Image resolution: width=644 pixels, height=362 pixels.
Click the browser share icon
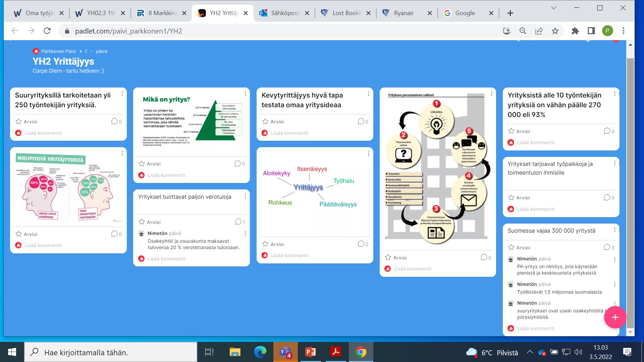pos(539,31)
